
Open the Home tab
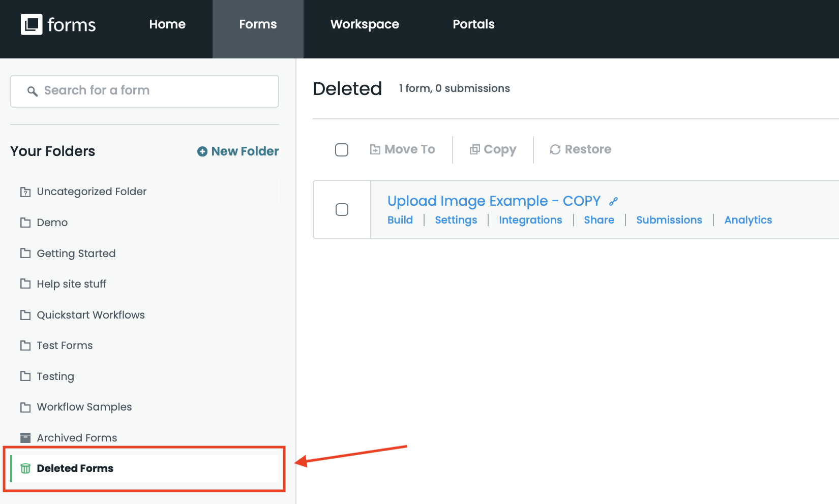(167, 24)
